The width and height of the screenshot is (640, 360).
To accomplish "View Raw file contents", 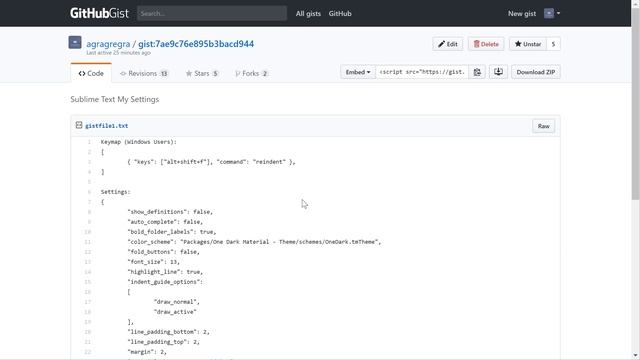I will coord(543,126).
